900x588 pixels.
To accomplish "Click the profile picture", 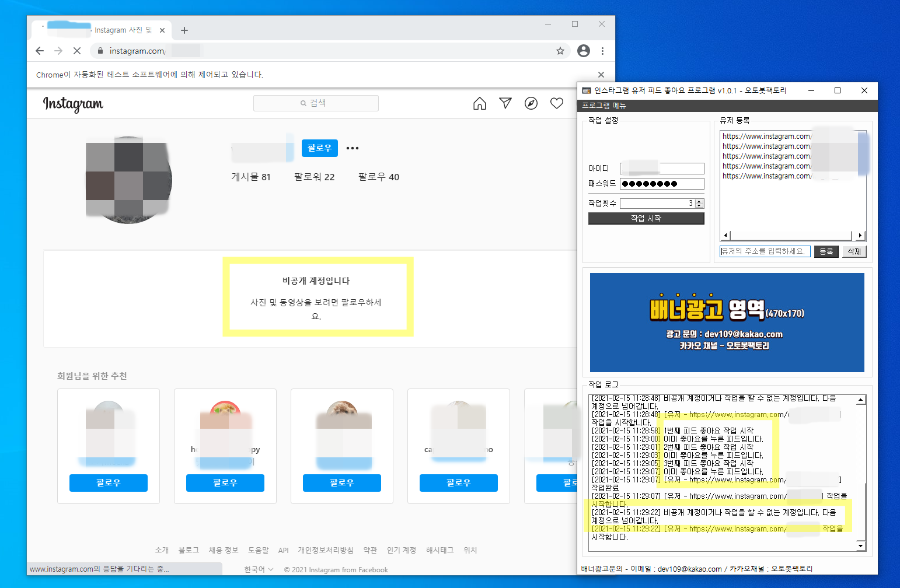I will click(128, 180).
